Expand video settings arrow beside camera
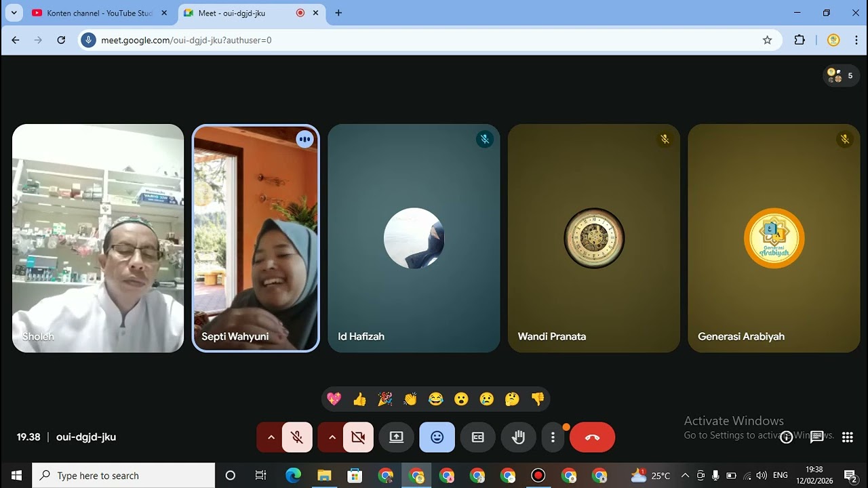Image resolution: width=868 pixels, height=488 pixels. [x=332, y=437]
